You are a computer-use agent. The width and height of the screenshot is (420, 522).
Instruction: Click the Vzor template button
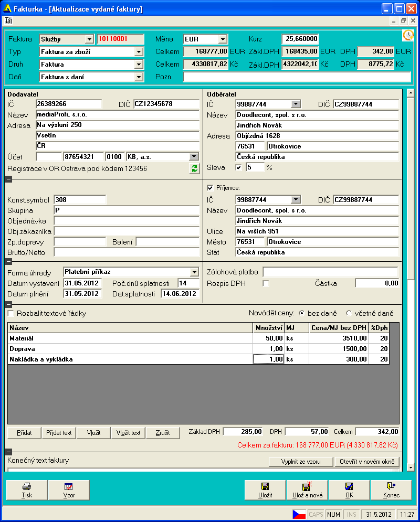[x=69, y=490]
